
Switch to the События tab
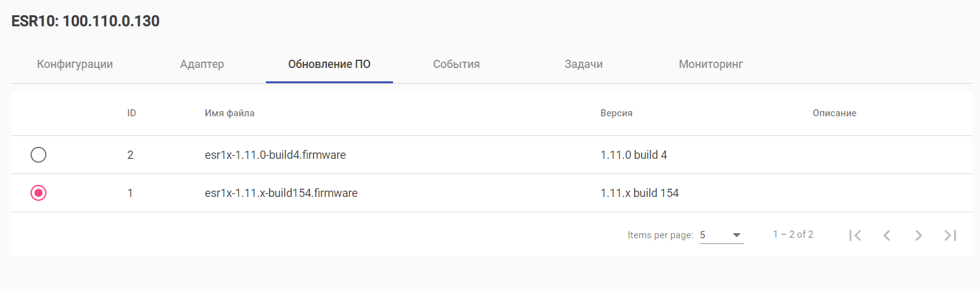click(x=457, y=64)
